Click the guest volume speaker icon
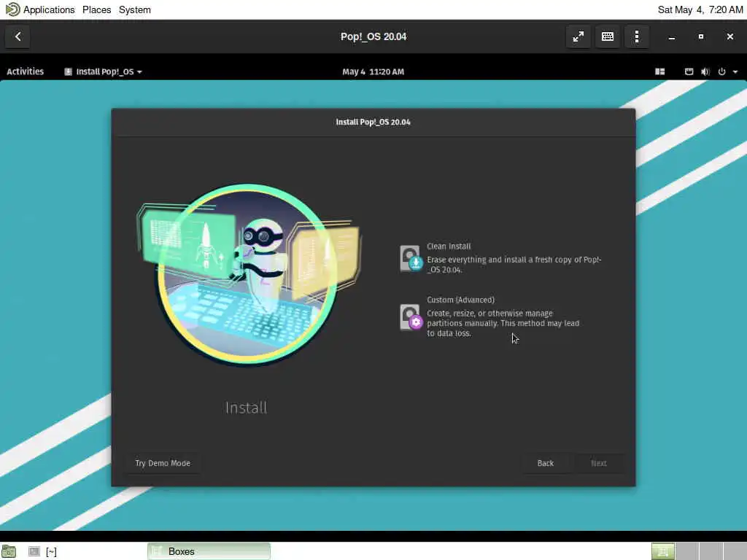 (705, 71)
